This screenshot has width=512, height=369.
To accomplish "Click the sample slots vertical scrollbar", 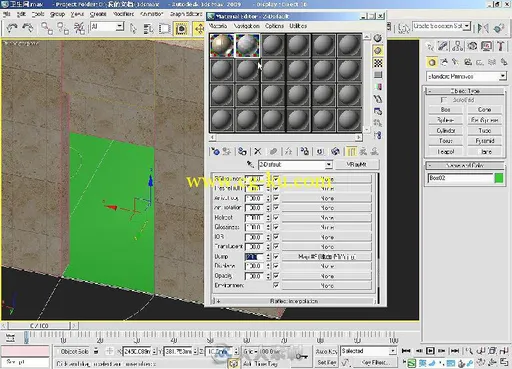I will (x=367, y=83).
